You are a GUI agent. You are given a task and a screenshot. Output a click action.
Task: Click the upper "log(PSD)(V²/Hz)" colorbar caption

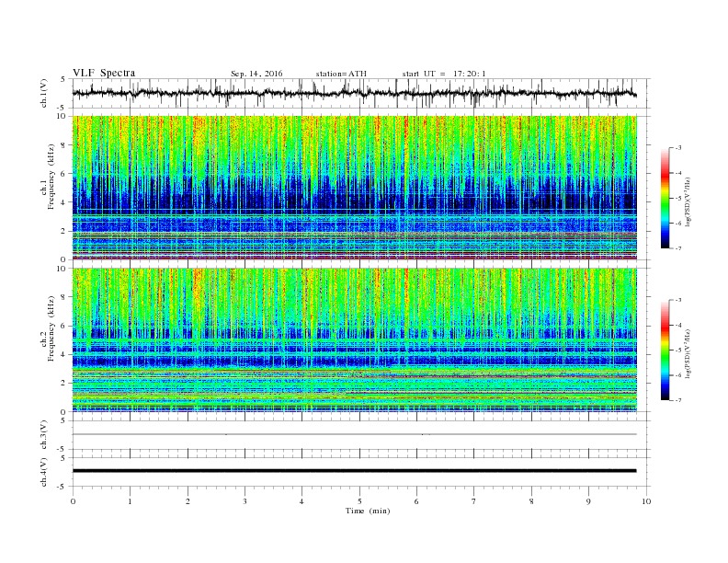point(688,201)
